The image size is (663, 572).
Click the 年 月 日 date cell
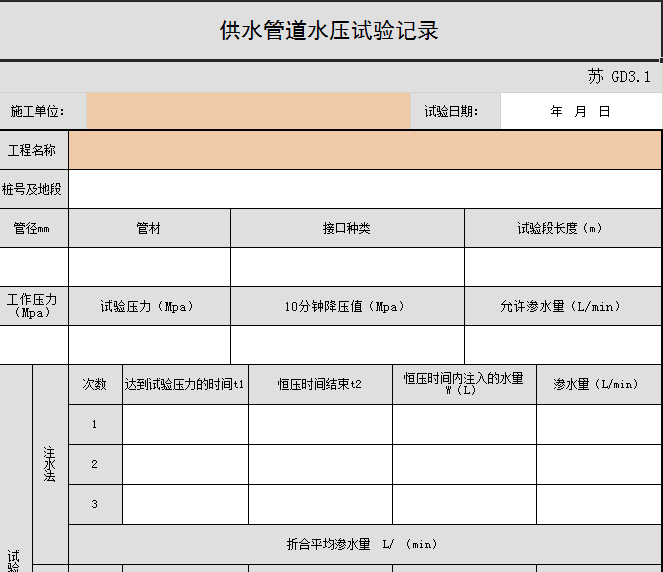tap(580, 111)
